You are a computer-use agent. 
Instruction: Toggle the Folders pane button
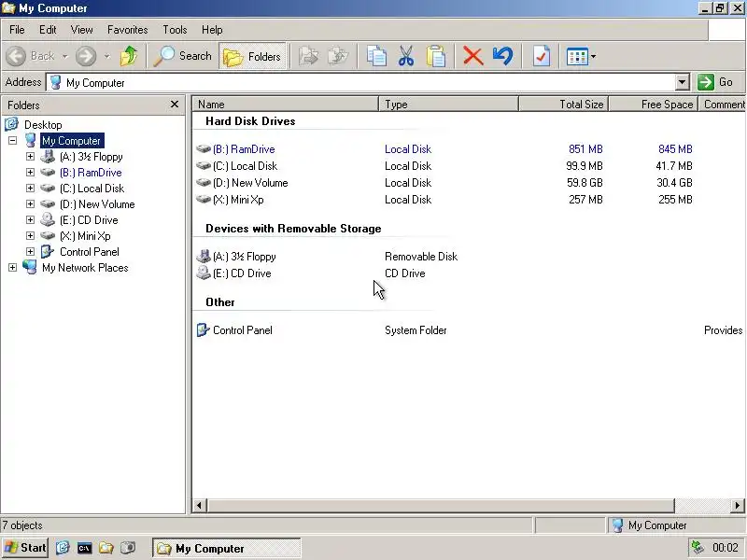(x=252, y=56)
